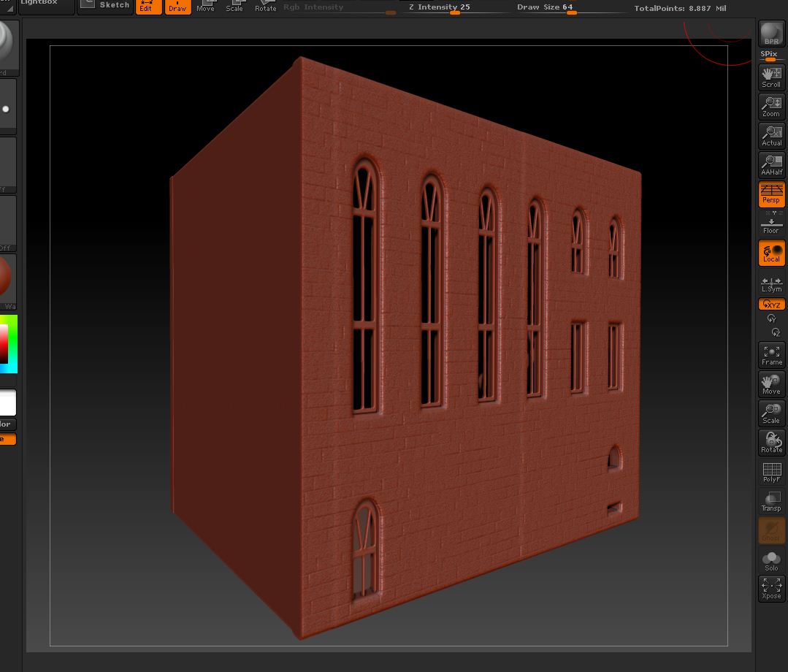The width and height of the screenshot is (788, 672).
Task: Click the AAHalf view icon
Action: point(771,165)
